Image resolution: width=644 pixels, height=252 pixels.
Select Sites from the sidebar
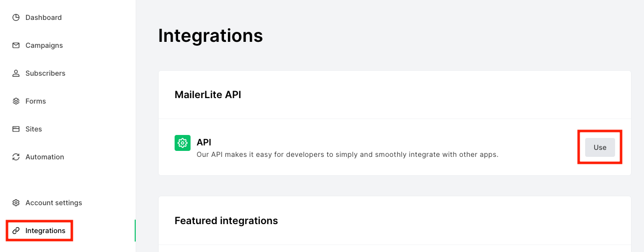(34, 129)
